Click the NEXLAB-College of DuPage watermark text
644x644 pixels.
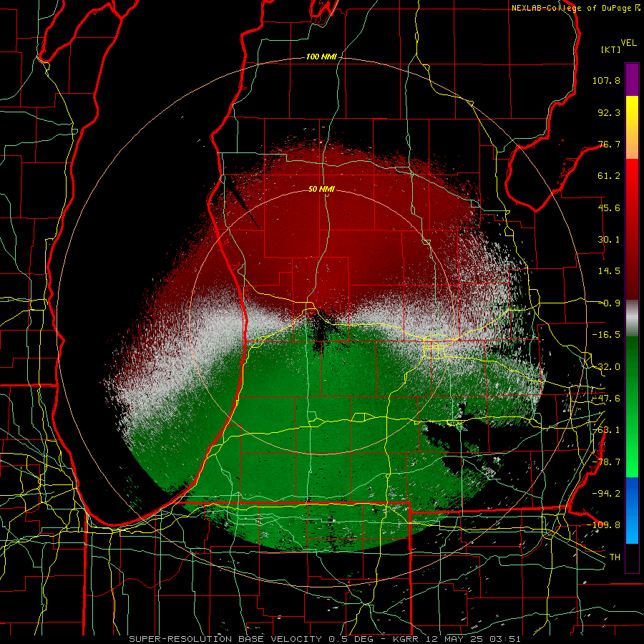click(x=575, y=8)
